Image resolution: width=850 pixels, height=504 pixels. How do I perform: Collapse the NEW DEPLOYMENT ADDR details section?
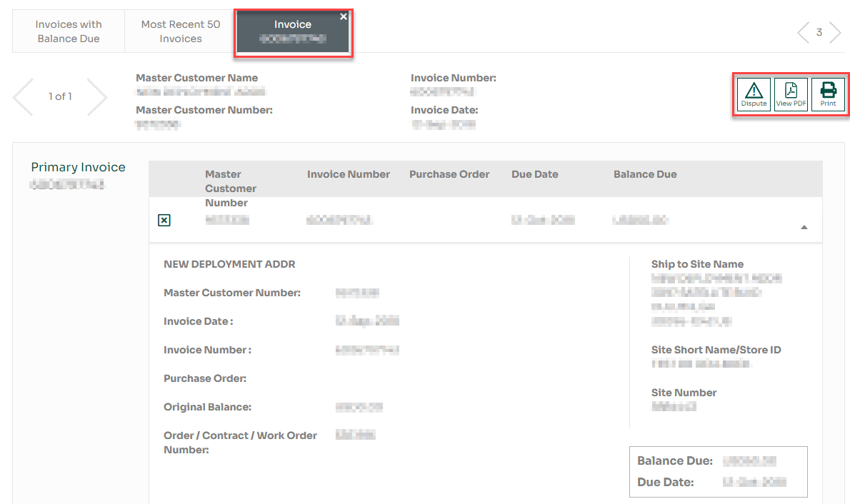(804, 226)
